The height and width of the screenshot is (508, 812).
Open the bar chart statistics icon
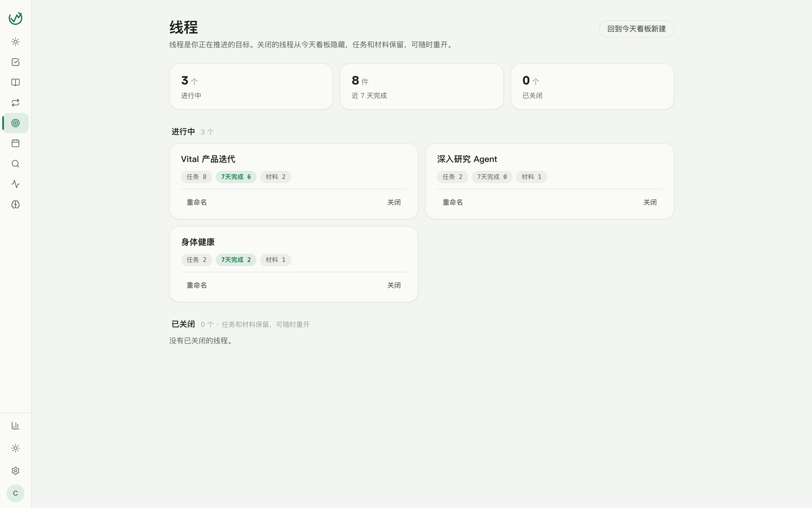click(16, 426)
